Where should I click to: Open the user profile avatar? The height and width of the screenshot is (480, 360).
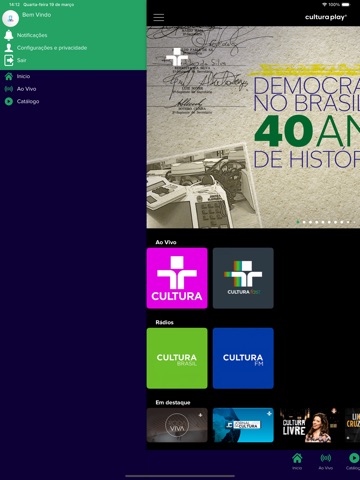(10, 18)
